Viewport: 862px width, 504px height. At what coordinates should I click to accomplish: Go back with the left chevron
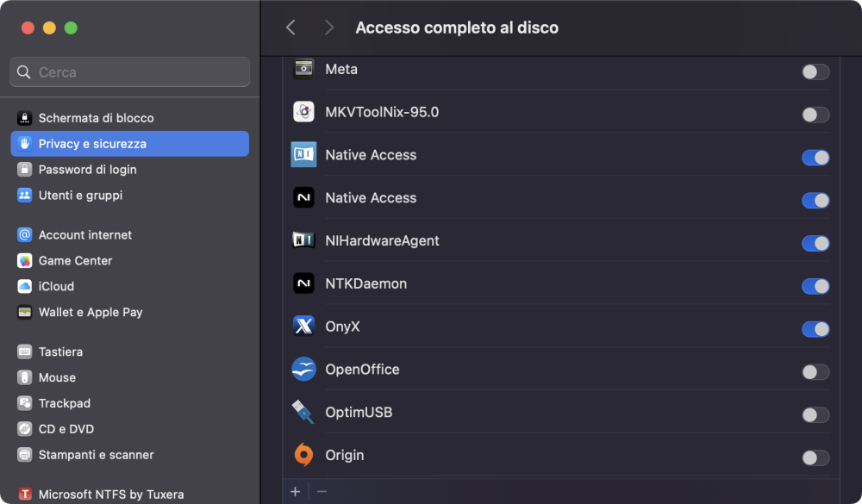290,28
